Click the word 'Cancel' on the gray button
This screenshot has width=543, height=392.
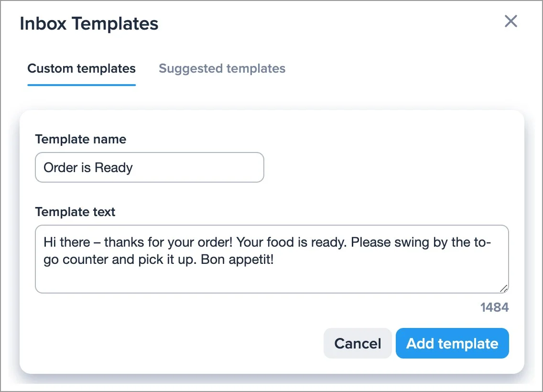pos(357,343)
